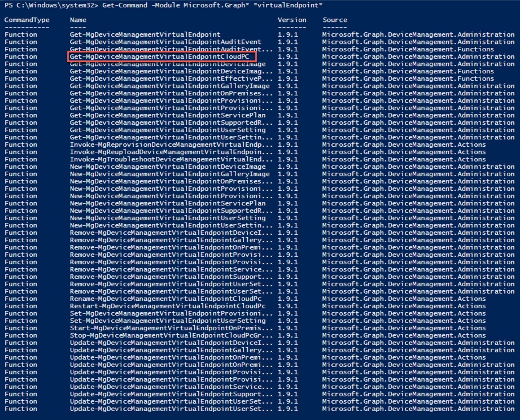Select the New-MgDeviceManagementVirtualEndpointServicePlan name
This screenshot has height=420, width=520.
[168, 203]
